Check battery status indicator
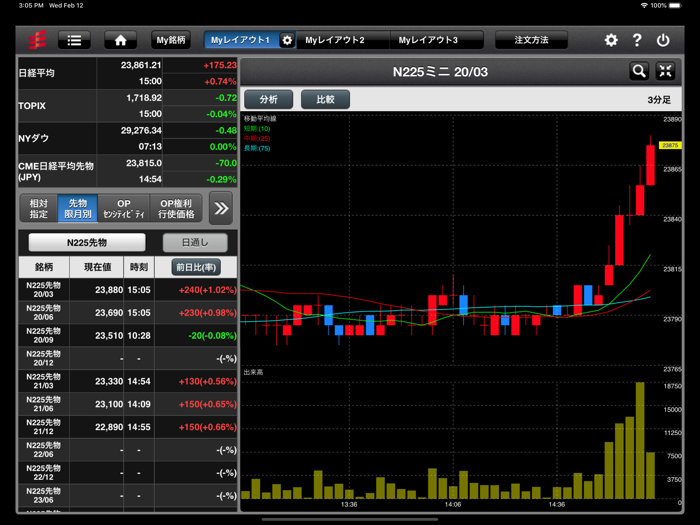The height and width of the screenshot is (525, 700). pos(675,5)
